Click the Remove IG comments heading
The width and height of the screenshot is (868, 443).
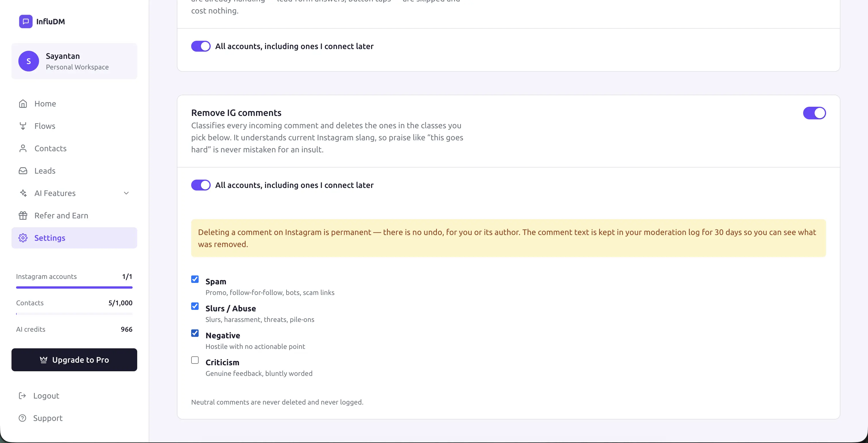(236, 112)
